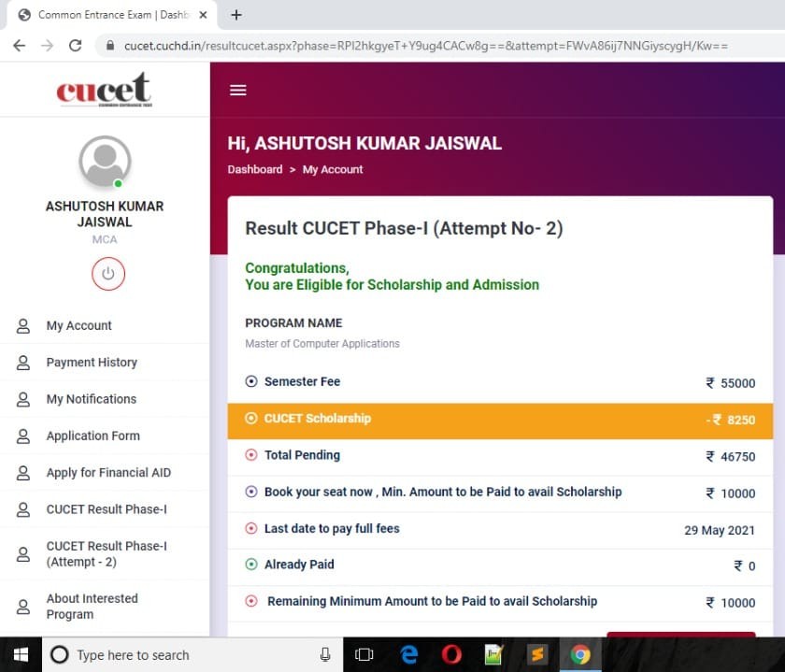Open My Notifications in the sidebar

pyautogui.click(x=92, y=399)
